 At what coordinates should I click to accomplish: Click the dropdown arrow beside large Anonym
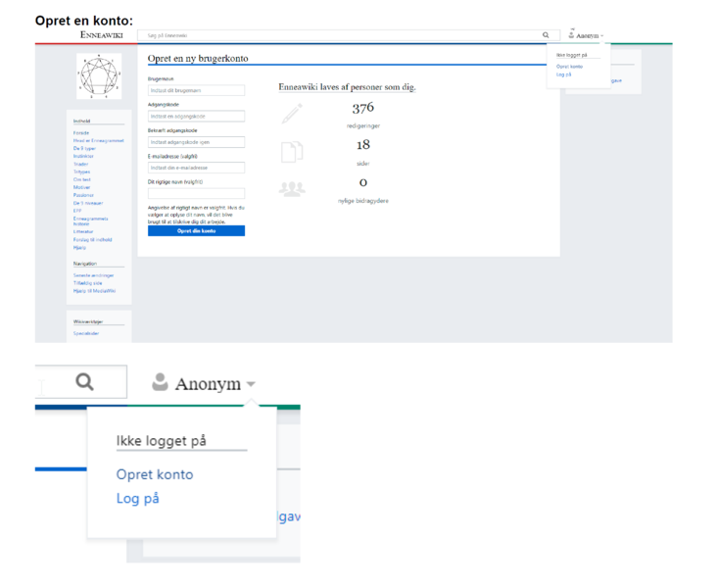251,384
